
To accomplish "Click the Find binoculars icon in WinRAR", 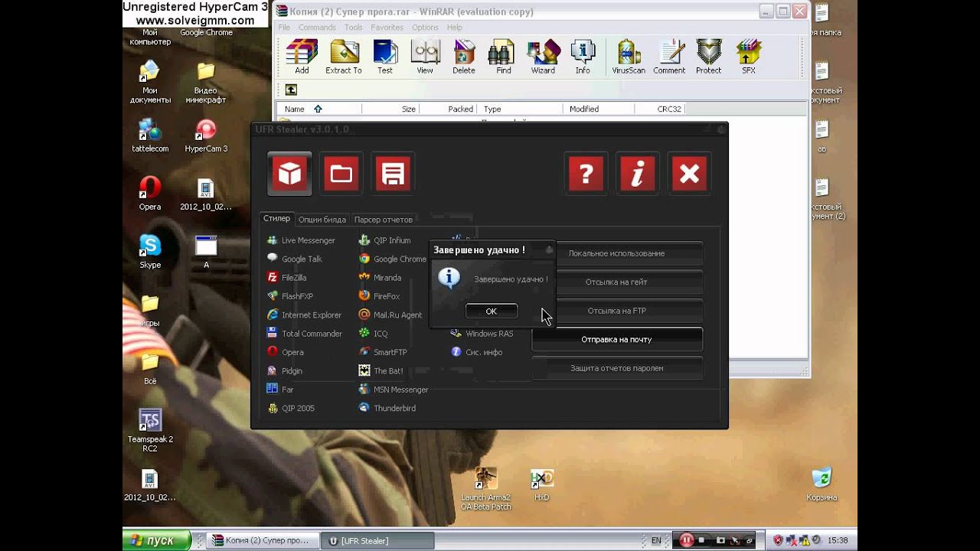I will click(x=504, y=57).
